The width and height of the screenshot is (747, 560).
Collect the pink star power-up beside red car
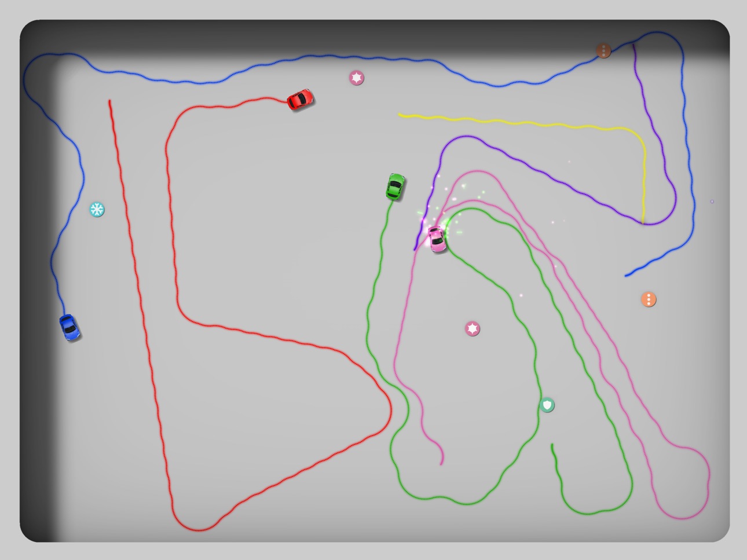tap(357, 78)
